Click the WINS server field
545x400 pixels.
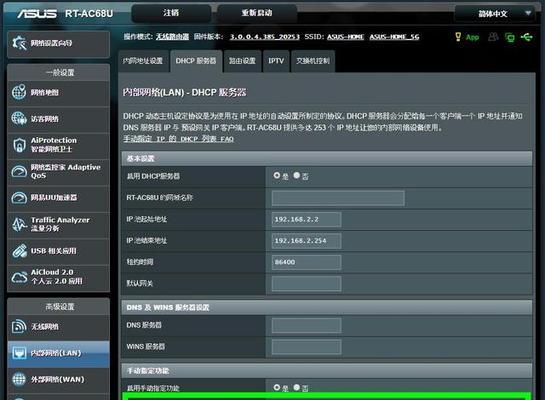tap(306, 347)
